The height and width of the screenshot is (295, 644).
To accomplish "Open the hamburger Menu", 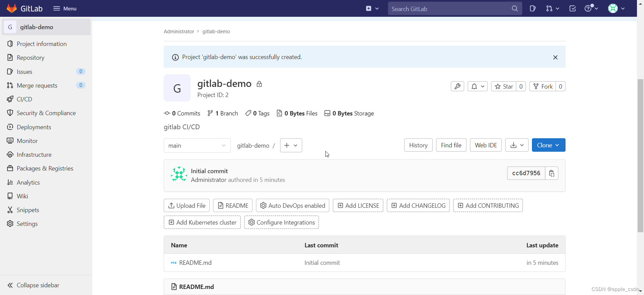I will [x=65, y=8].
